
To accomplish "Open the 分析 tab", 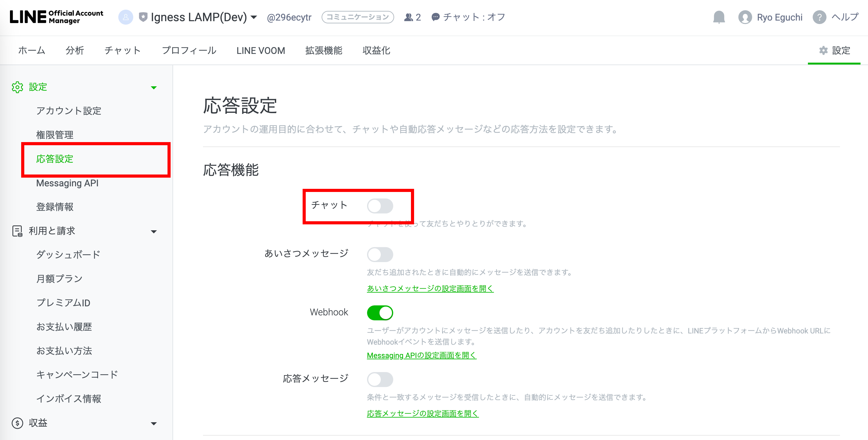I will [74, 50].
